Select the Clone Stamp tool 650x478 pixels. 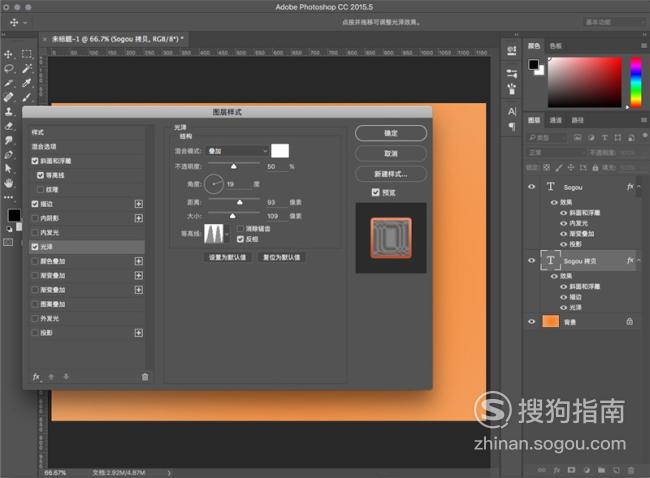point(8,112)
